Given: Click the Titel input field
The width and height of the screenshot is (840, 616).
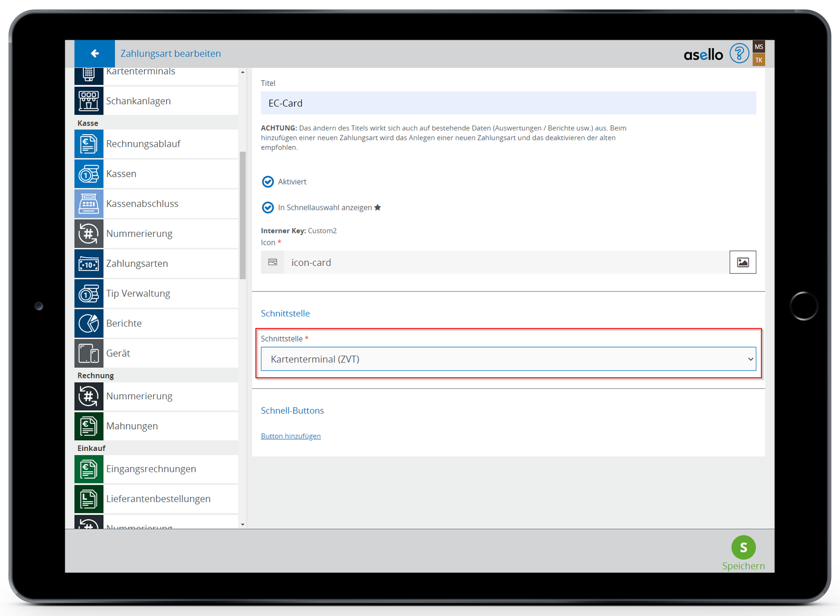Looking at the screenshot, I should [508, 103].
